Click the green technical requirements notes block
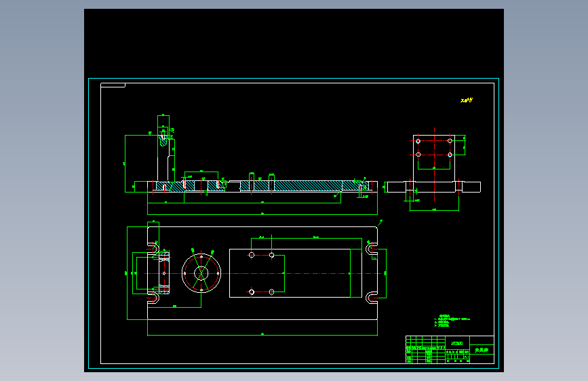The width and height of the screenshot is (588, 381). pyautogui.click(x=452, y=321)
